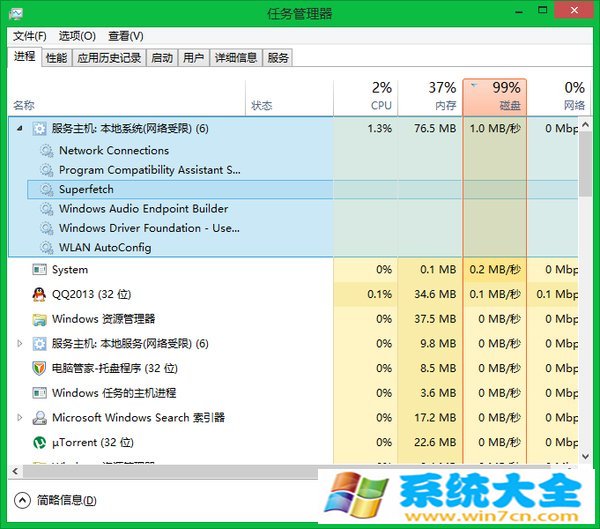Expand the 服务主机: 本地服务 group
Viewport: 600px width, 529px height.
point(20,344)
